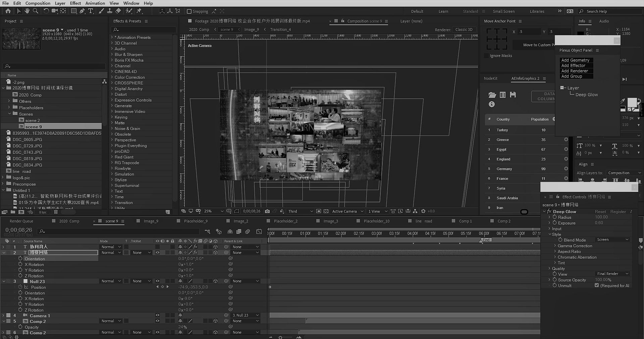644x339 pixels.
Task: Click the composition mini-flowchart icon
Action: coord(207,231)
